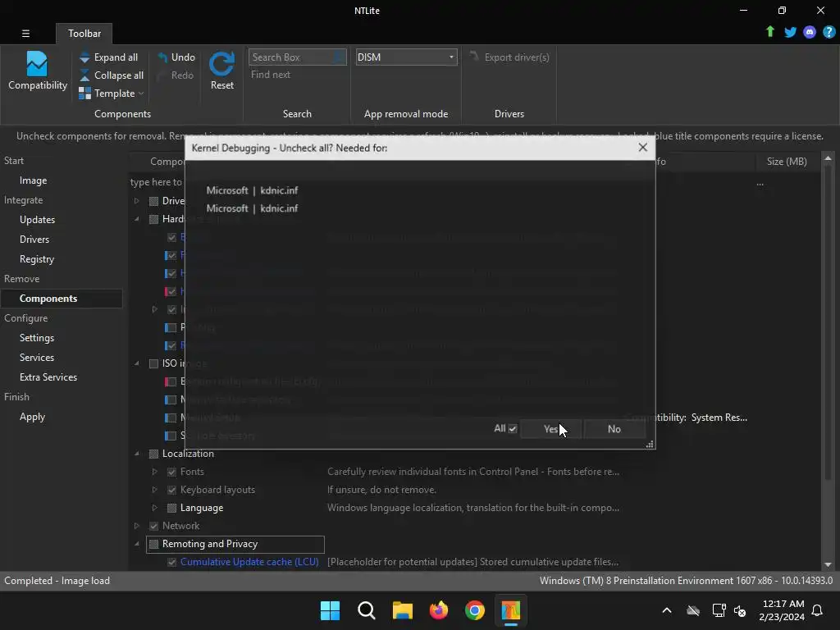Click Size (MB) column header
The height and width of the screenshot is (630, 840).
point(787,162)
